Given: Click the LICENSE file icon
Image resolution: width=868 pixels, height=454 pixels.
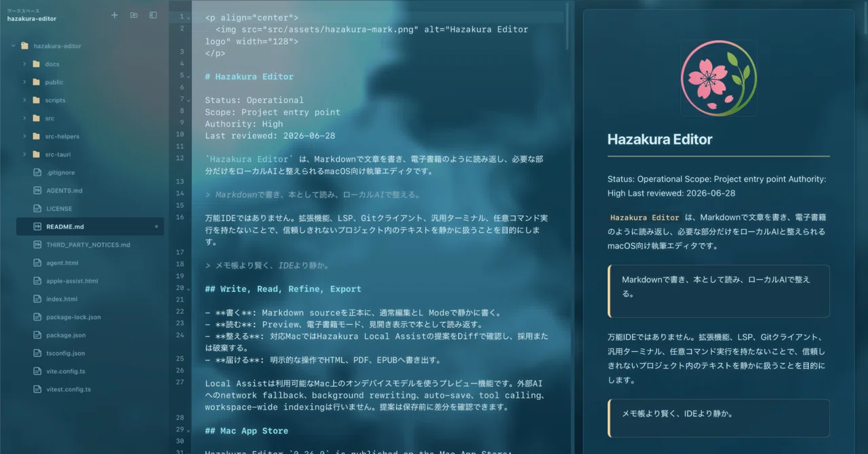Looking at the screenshot, I should tap(37, 209).
